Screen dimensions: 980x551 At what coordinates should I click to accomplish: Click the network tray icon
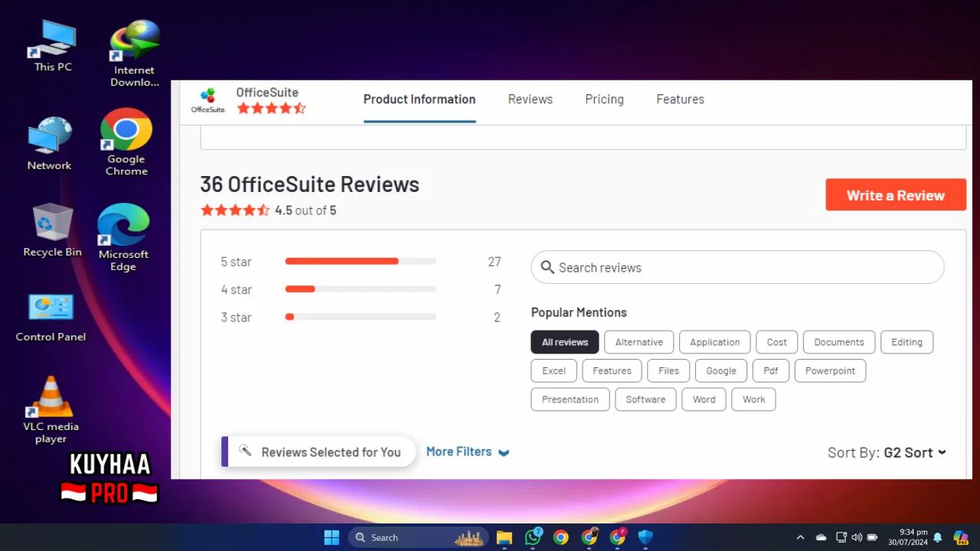[x=841, y=537]
